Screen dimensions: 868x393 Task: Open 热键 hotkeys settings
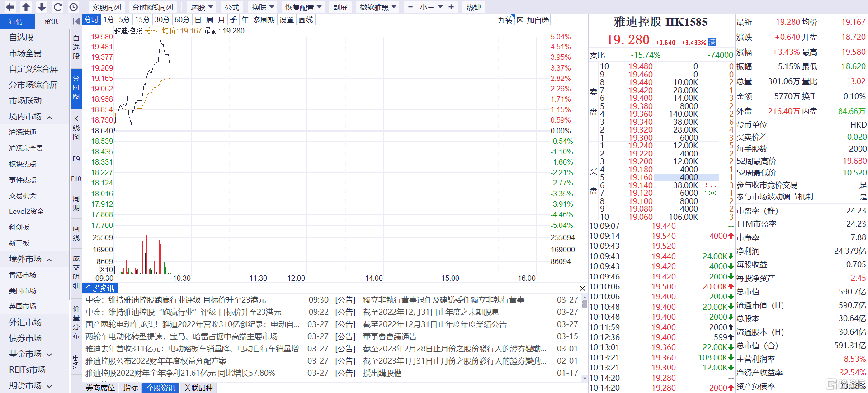pos(474,7)
